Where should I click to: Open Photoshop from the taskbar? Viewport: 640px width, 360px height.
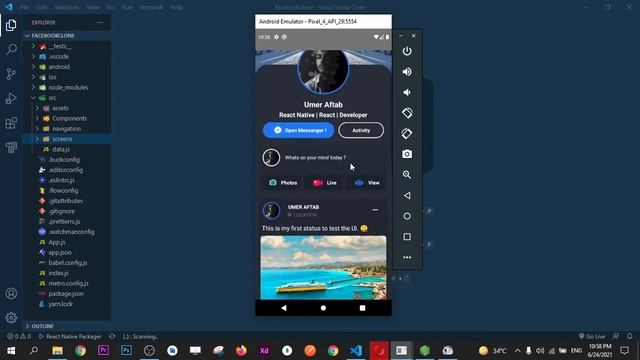[126, 351]
